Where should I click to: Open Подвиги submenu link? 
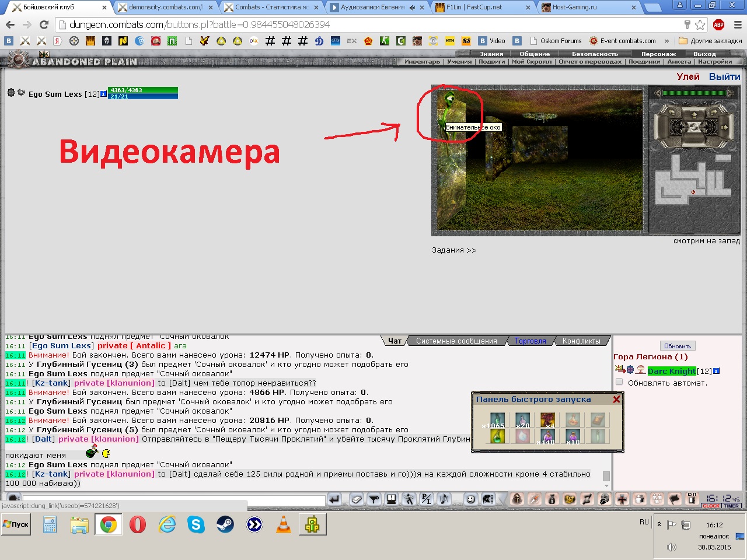(x=491, y=61)
